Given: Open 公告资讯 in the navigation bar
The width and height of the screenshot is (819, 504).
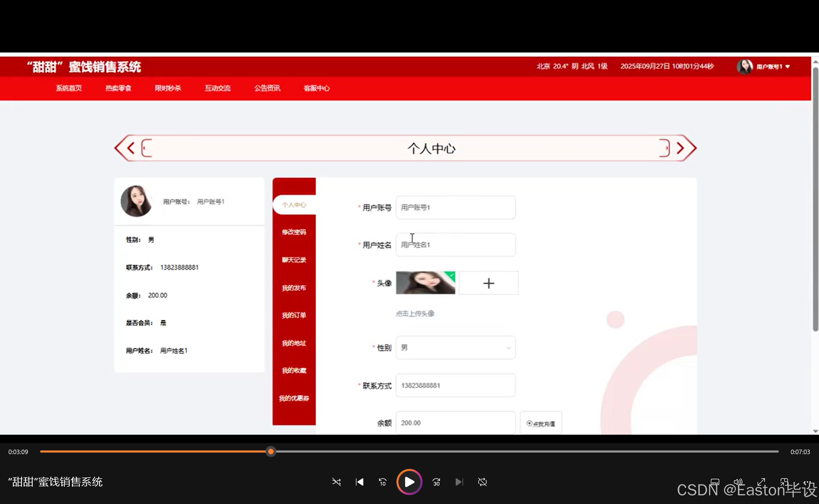Looking at the screenshot, I should [267, 88].
